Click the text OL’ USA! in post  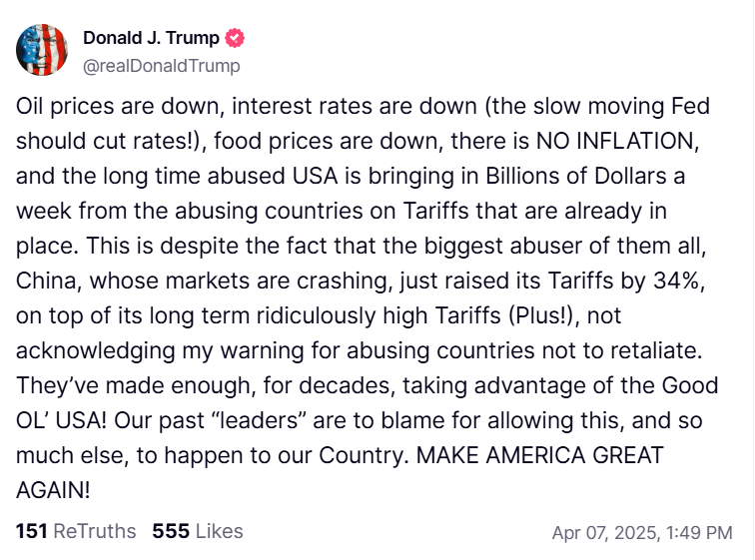point(61,421)
